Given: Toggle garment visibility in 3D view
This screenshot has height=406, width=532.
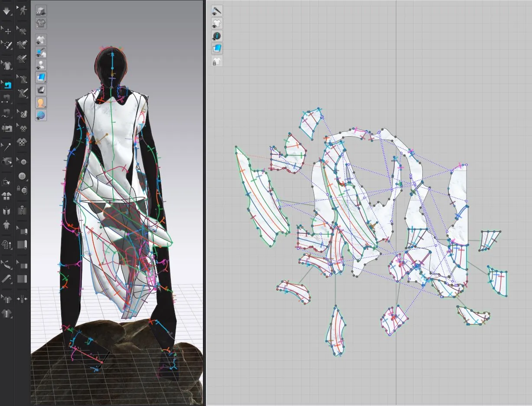Looking at the screenshot, I should (41, 40).
